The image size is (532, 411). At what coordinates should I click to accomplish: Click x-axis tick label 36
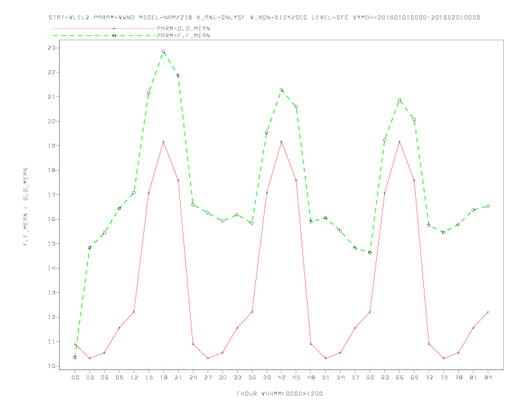pyautogui.click(x=252, y=377)
